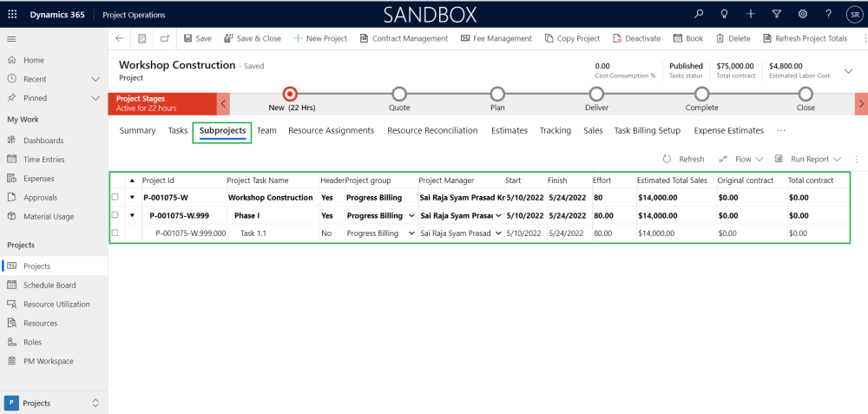Select checkbox for Task 1.1 row
This screenshot has width=868, height=414.
(x=115, y=233)
